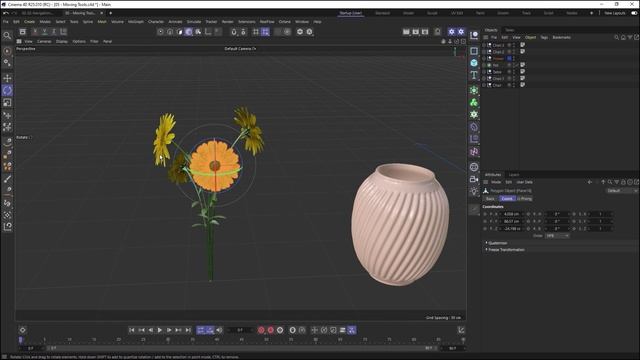Click the Render View clapperboard icon
Screen dimensions: 640x360
point(406,31)
